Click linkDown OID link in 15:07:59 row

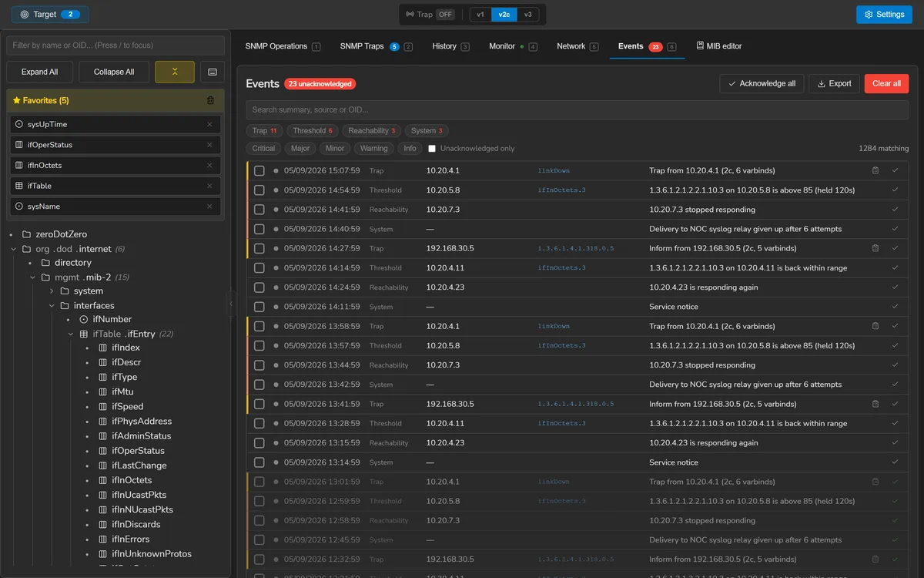point(554,170)
